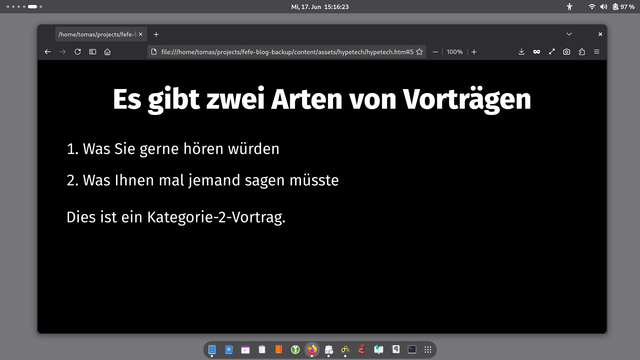Image resolution: width=640 pixels, height=360 pixels.
Task: Open the Firefox home page button
Action: (x=107, y=52)
